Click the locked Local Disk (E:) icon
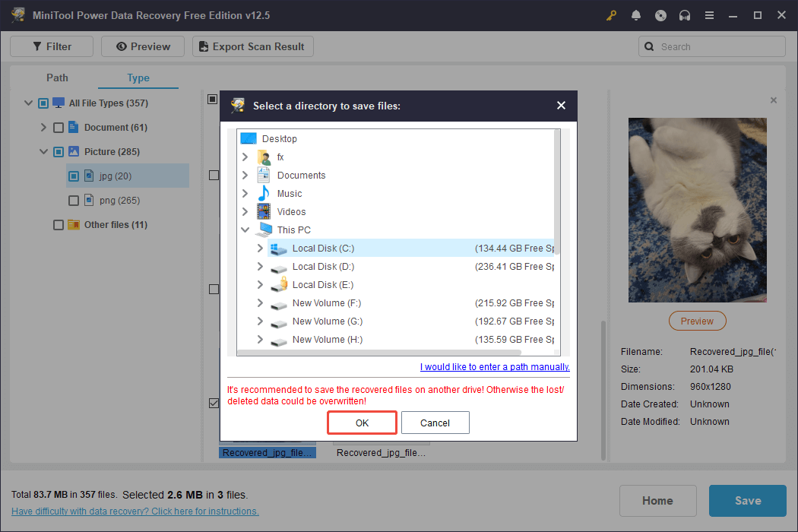Screen dimensions: 798x532 [x=280, y=284]
